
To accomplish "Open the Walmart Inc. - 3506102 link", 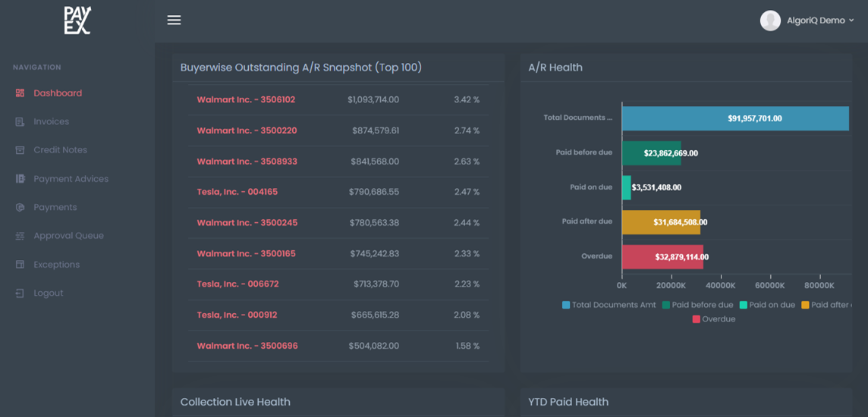I will 246,100.
